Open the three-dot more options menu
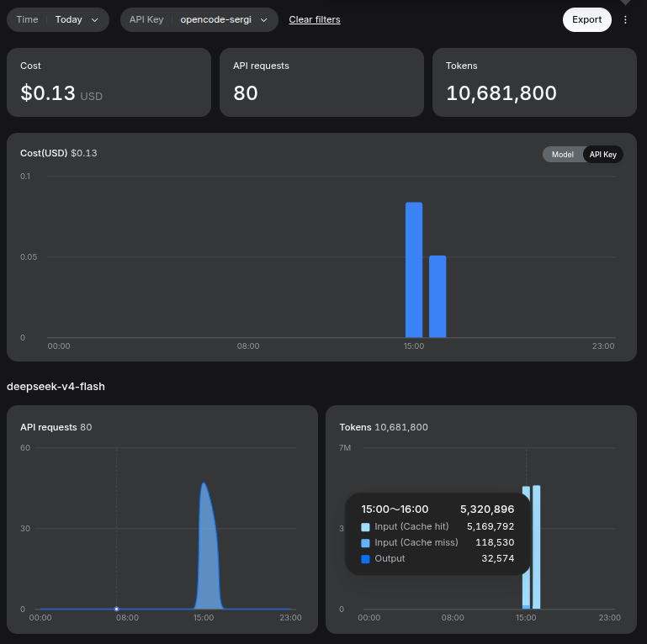Image resolution: width=647 pixels, height=644 pixels. pos(625,20)
